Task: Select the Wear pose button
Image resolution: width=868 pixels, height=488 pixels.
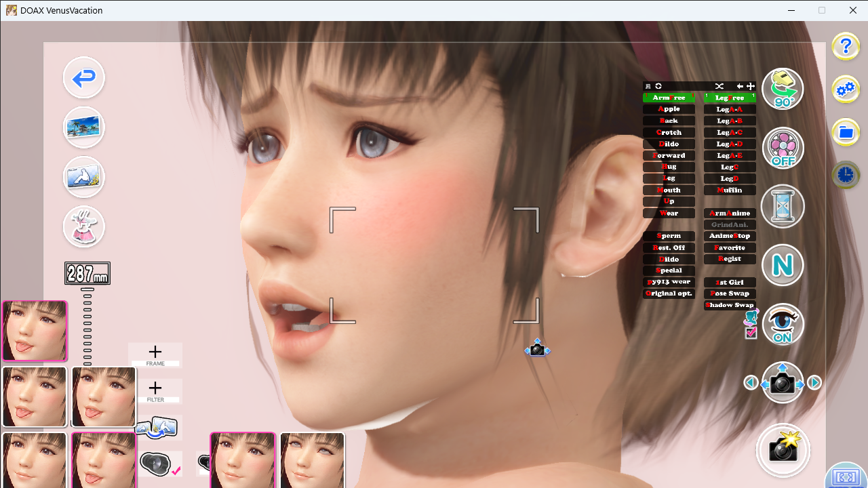Action: 669,213
